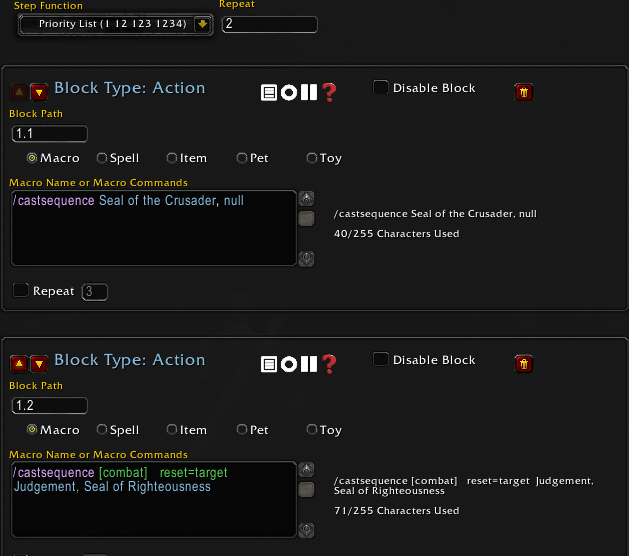Click the pause bars icon in block 1.1
Viewport: 629px width, 556px height.
coord(308,92)
